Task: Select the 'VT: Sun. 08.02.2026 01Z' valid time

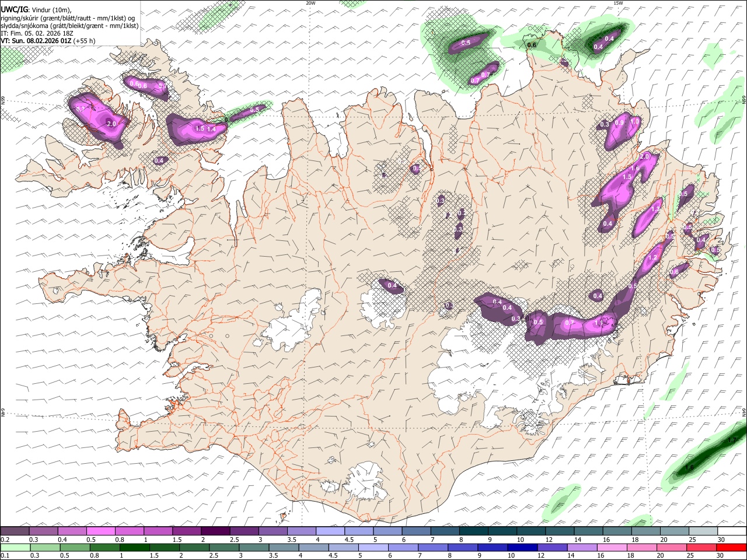Action: [36, 41]
